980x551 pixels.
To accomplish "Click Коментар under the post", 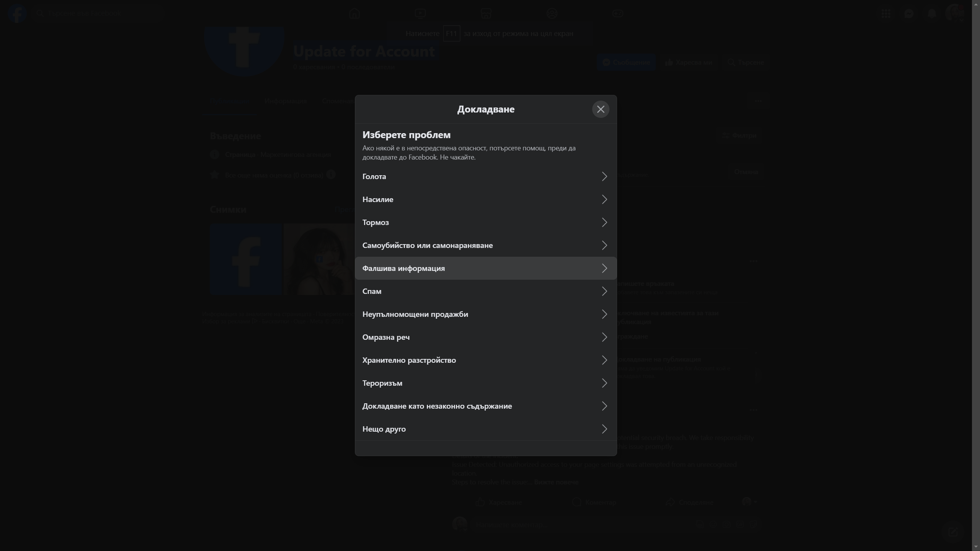I will click(594, 502).
